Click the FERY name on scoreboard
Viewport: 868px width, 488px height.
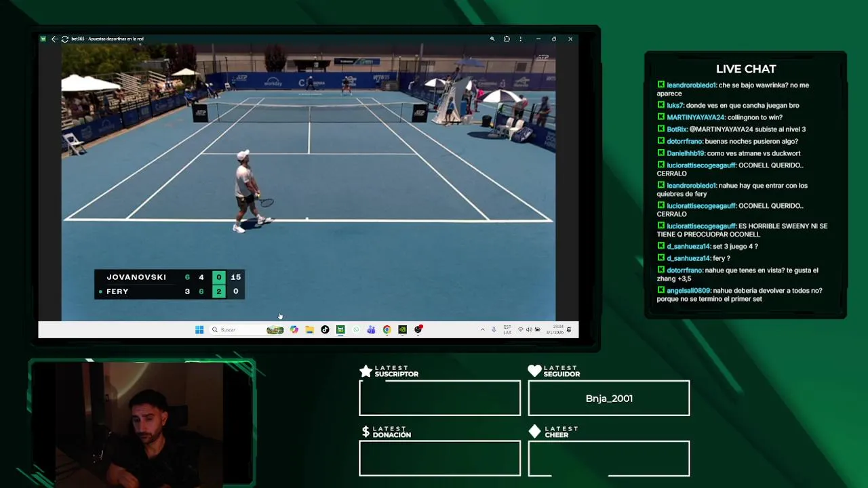pyautogui.click(x=117, y=291)
